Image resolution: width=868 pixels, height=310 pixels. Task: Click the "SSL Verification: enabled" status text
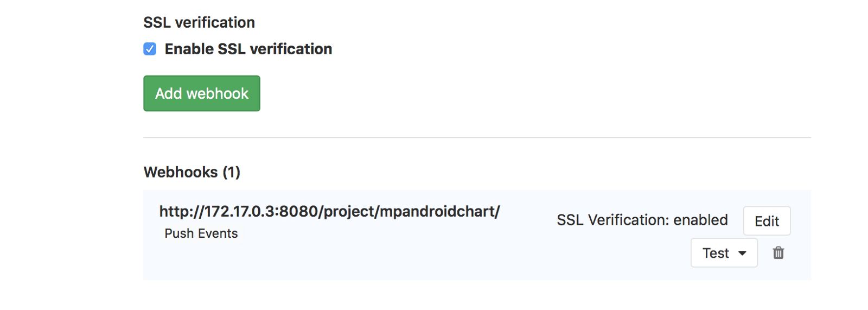pos(642,220)
